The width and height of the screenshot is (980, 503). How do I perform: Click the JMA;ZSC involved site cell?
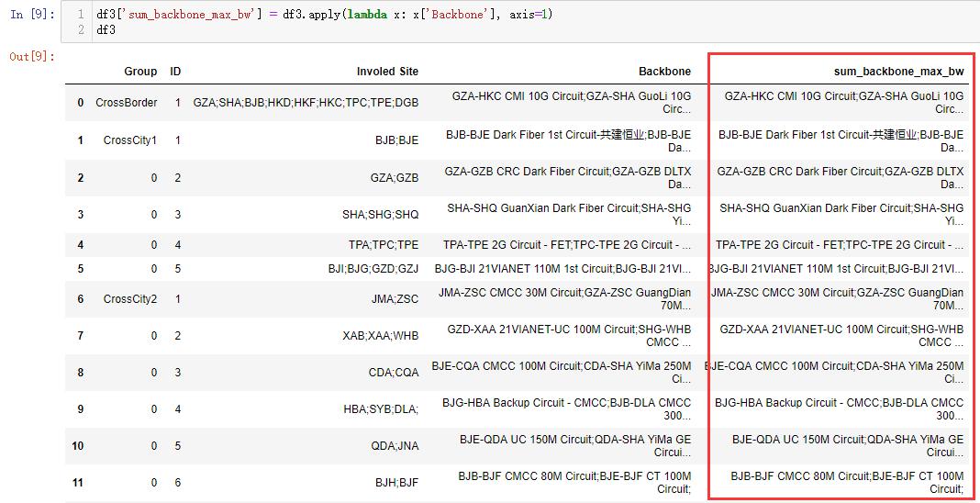tap(395, 299)
